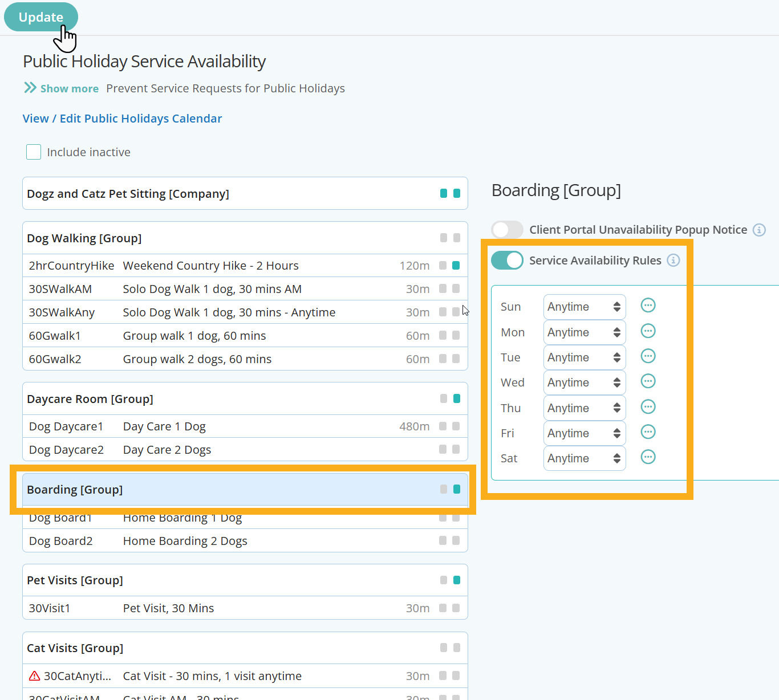779x700 pixels.
Task: Toggle the availability square on Dogz and Catz company
Action: (456, 193)
